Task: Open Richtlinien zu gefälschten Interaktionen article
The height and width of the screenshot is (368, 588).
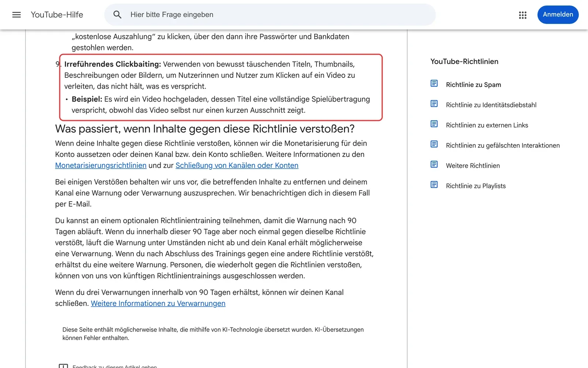Action: click(x=503, y=145)
